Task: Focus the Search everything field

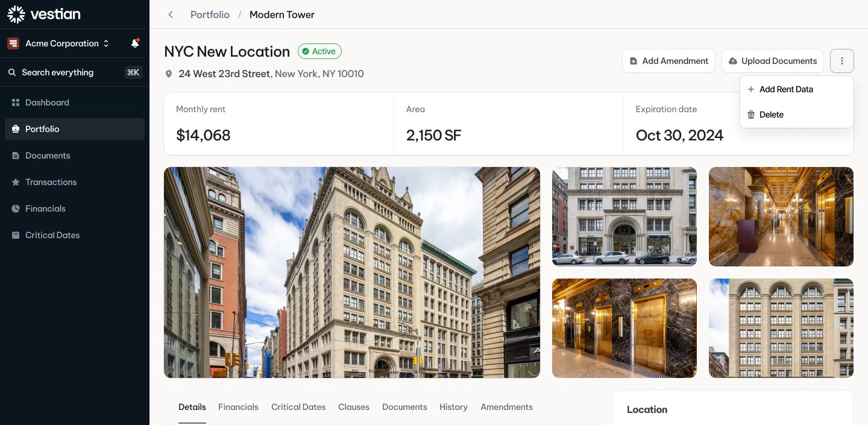Action: tap(75, 72)
